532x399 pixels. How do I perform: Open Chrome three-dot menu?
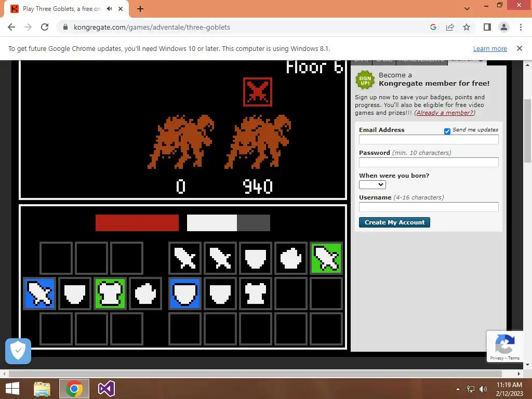click(521, 27)
